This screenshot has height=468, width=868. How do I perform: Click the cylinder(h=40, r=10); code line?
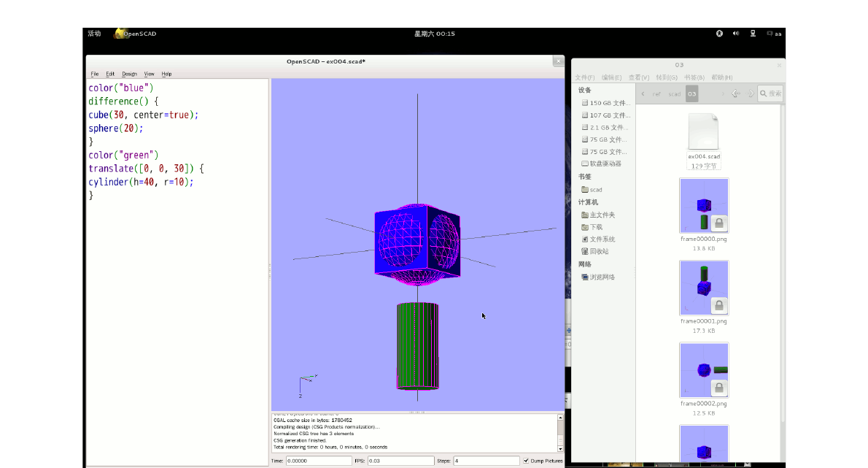pos(142,183)
